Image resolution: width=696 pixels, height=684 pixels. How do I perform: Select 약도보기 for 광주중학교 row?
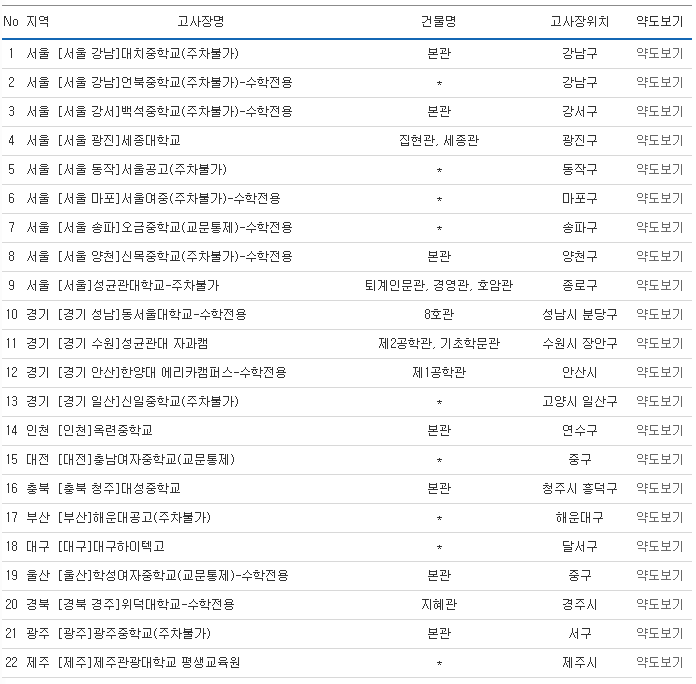point(659,633)
